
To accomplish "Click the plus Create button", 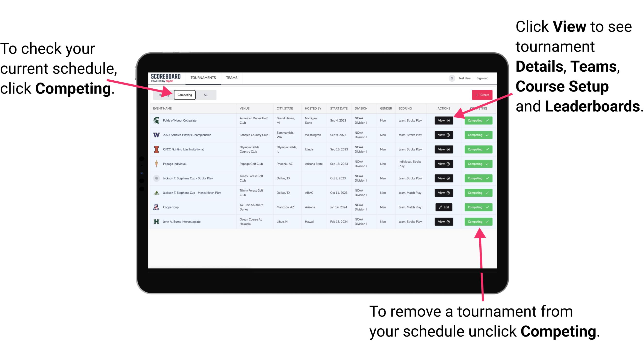I will point(481,94).
